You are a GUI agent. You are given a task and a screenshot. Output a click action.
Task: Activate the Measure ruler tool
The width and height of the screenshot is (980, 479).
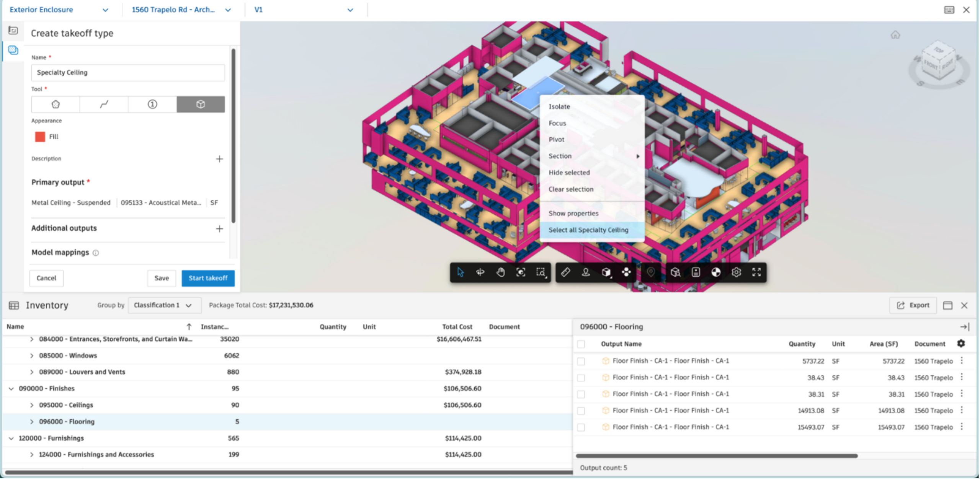point(566,272)
